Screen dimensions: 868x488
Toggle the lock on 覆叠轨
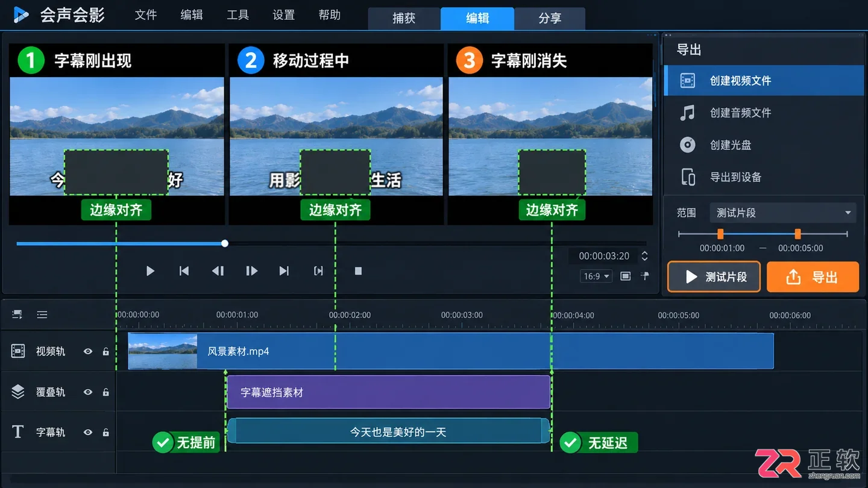point(106,392)
